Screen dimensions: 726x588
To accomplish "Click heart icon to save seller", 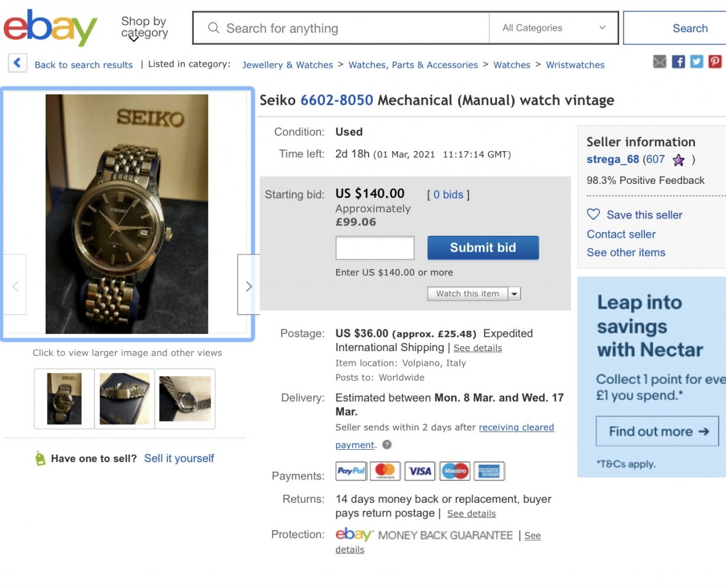I will (x=593, y=215).
